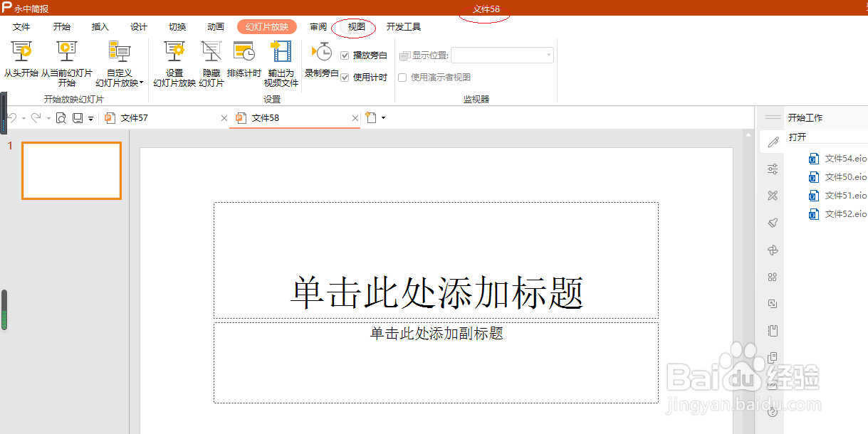Screen dimensions: 868x434
Task: Switch to 开发工具 ribbon tab
Action: tap(404, 27)
